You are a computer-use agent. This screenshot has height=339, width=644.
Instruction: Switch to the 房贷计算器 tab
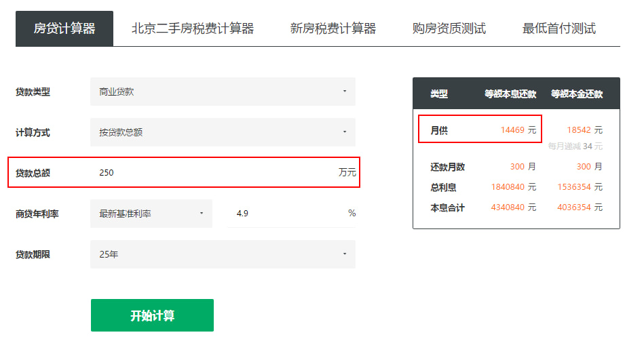(x=64, y=28)
